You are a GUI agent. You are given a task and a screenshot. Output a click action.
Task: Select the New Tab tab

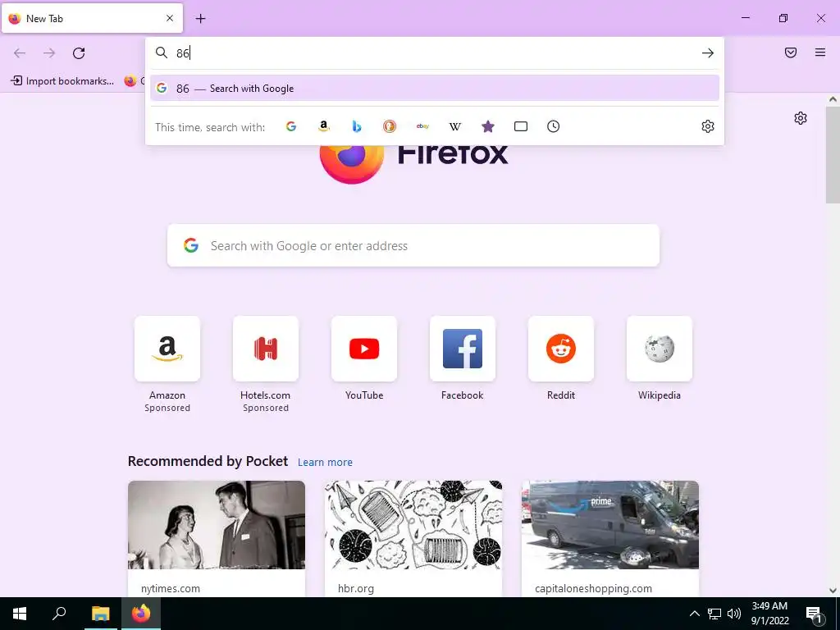pyautogui.click(x=92, y=18)
